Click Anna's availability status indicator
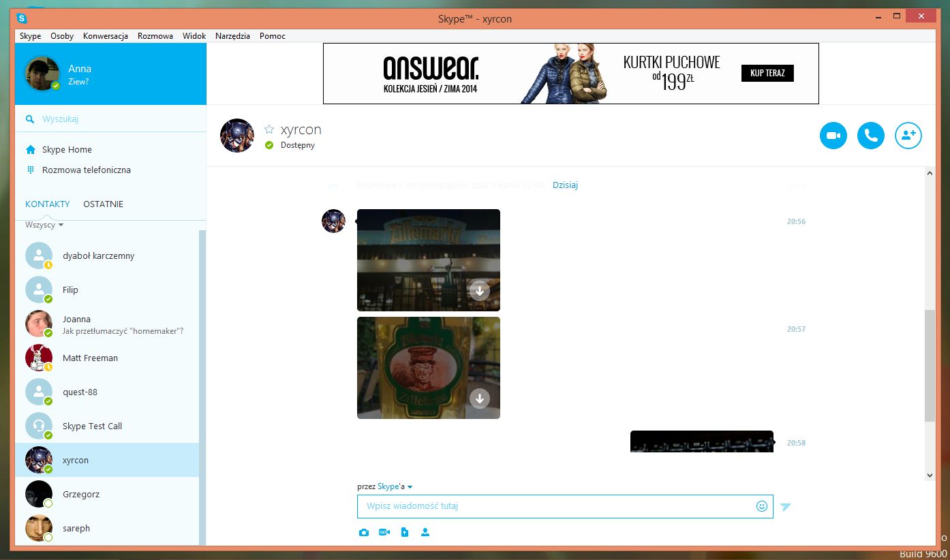950x560 pixels. point(57,86)
